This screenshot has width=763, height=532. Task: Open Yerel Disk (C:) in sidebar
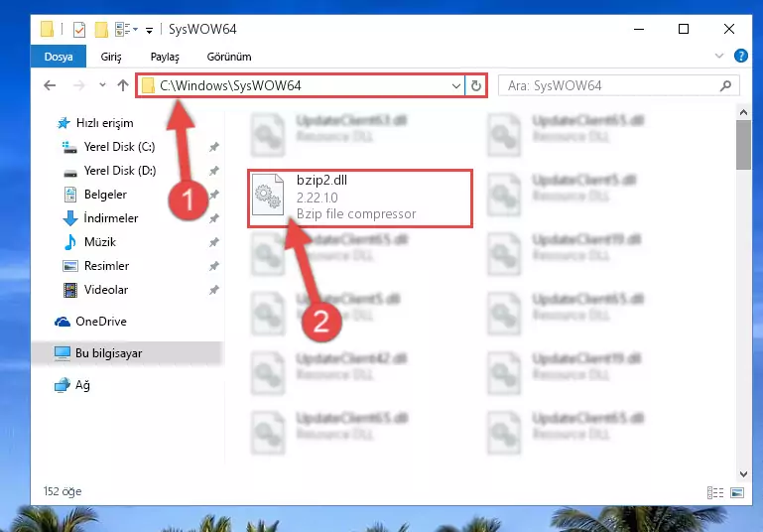click(x=119, y=147)
